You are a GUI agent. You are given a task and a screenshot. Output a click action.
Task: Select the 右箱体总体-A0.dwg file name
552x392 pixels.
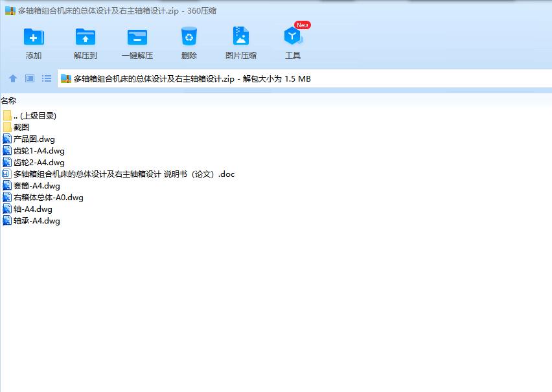(48, 197)
